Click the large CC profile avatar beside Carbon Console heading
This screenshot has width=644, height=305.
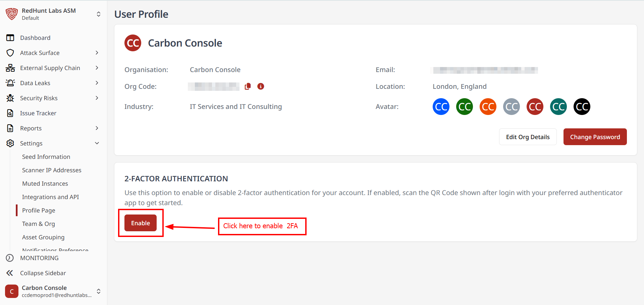pos(133,43)
